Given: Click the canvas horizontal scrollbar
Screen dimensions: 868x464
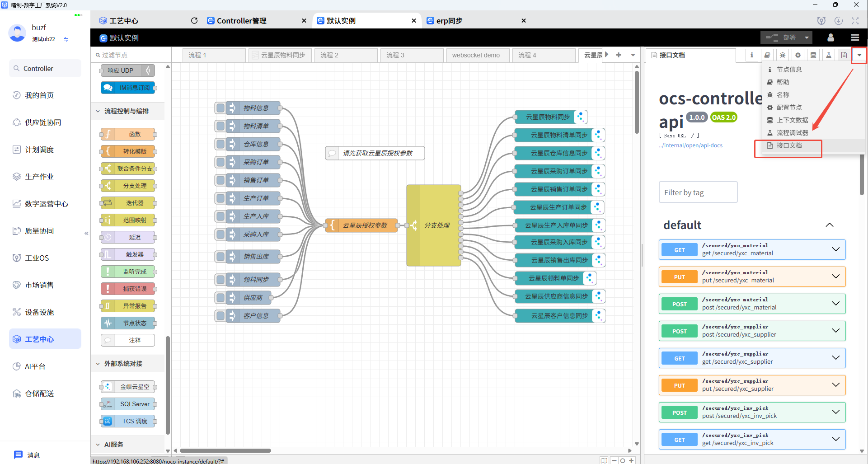Looking at the screenshot, I should click(x=225, y=450).
